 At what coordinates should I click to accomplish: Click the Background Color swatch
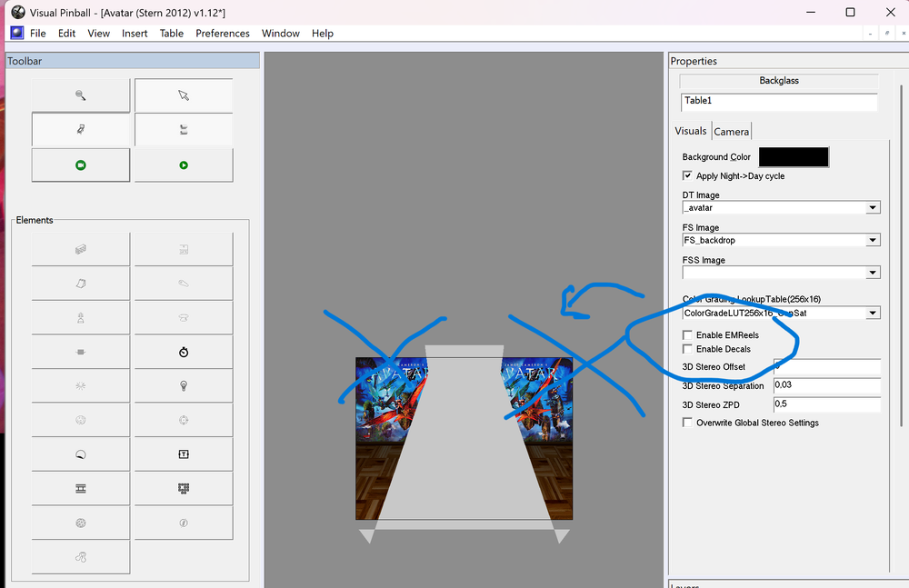pyautogui.click(x=794, y=157)
